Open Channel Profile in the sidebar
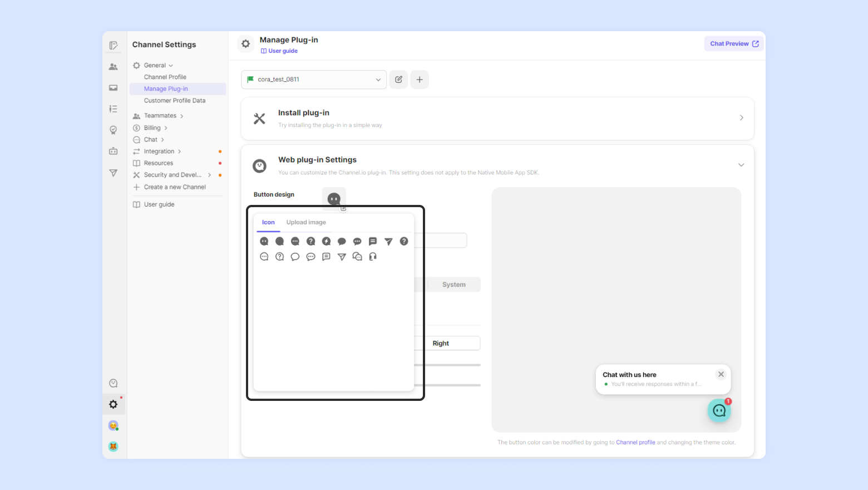 click(165, 77)
